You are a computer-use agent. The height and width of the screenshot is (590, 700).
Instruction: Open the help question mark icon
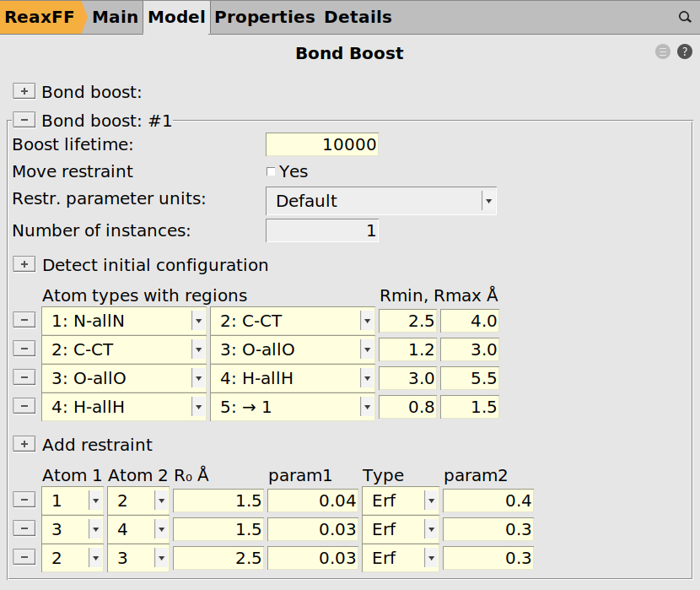click(x=684, y=51)
